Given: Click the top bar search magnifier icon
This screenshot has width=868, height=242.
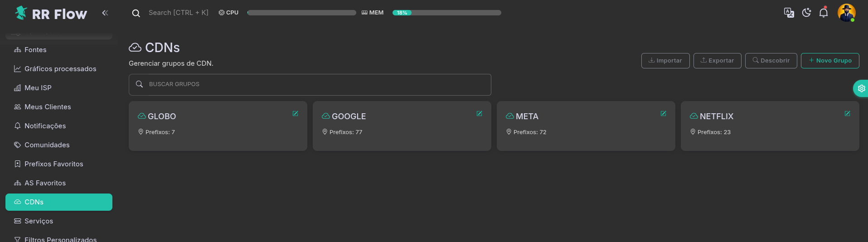Looking at the screenshot, I should pyautogui.click(x=136, y=13).
